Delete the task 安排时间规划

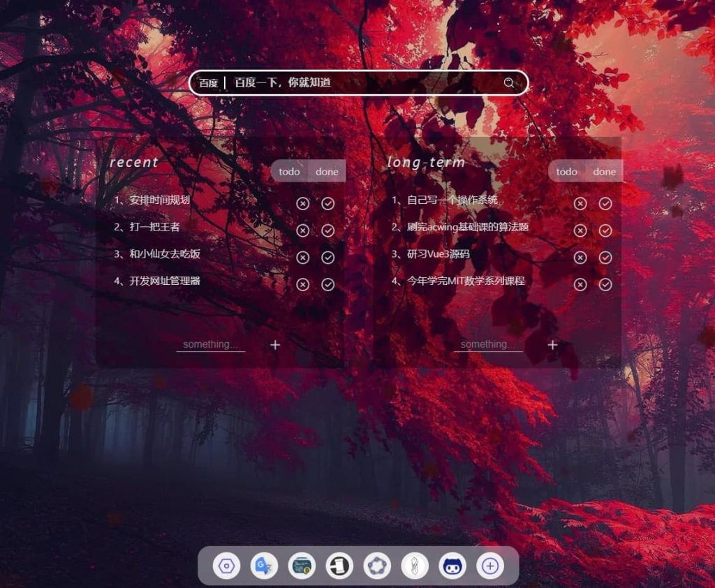(x=302, y=203)
